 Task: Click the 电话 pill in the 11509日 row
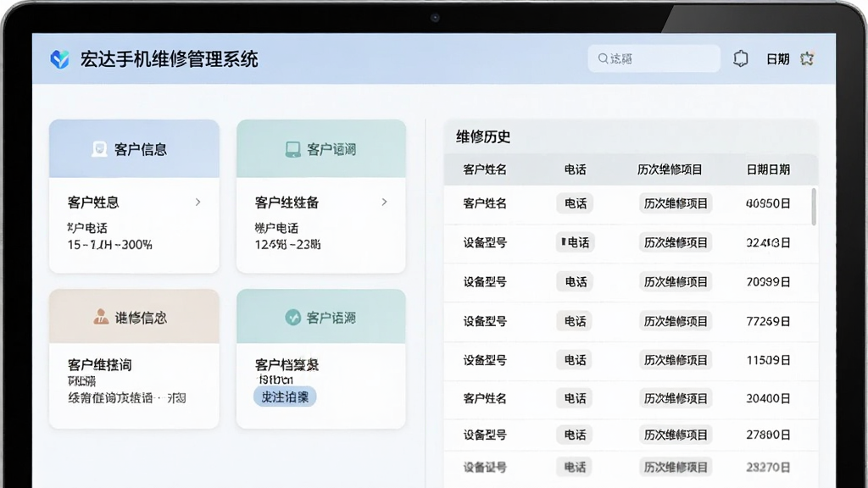575,360
